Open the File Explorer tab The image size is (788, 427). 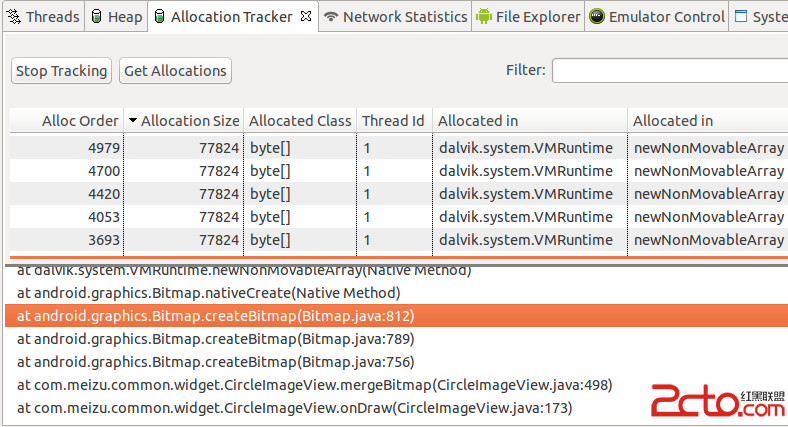point(529,17)
